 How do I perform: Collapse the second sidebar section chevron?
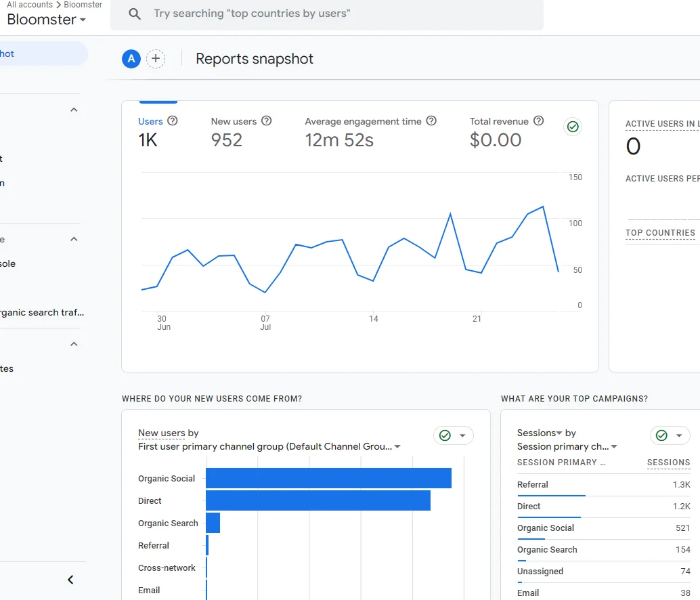coord(74,239)
